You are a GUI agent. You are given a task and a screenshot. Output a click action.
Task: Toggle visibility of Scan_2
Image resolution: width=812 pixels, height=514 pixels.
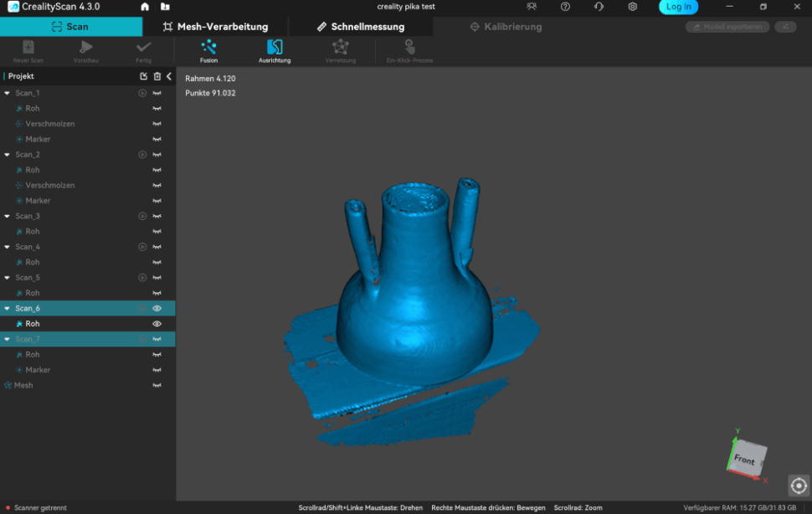pyautogui.click(x=157, y=155)
